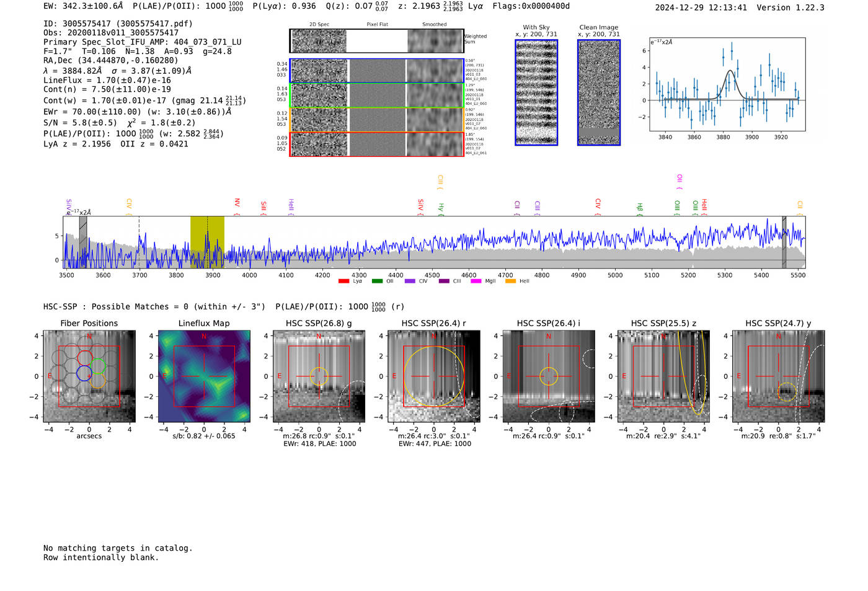
Task: Select the green-bordered fiber spectrum row
Action: tap(377, 96)
